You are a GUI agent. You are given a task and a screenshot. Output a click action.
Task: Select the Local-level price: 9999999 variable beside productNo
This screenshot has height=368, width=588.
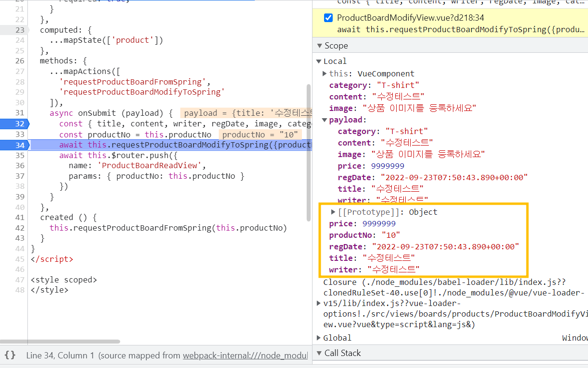(362, 223)
